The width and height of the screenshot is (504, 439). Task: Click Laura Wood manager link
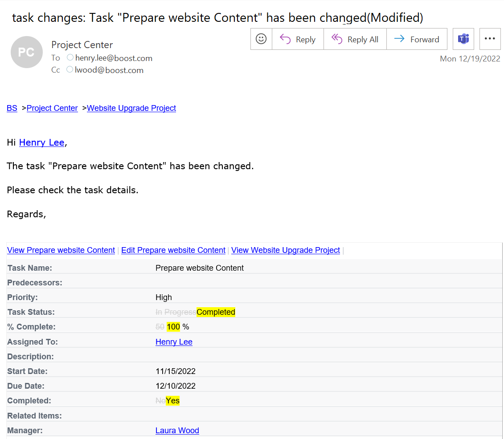[177, 431]
